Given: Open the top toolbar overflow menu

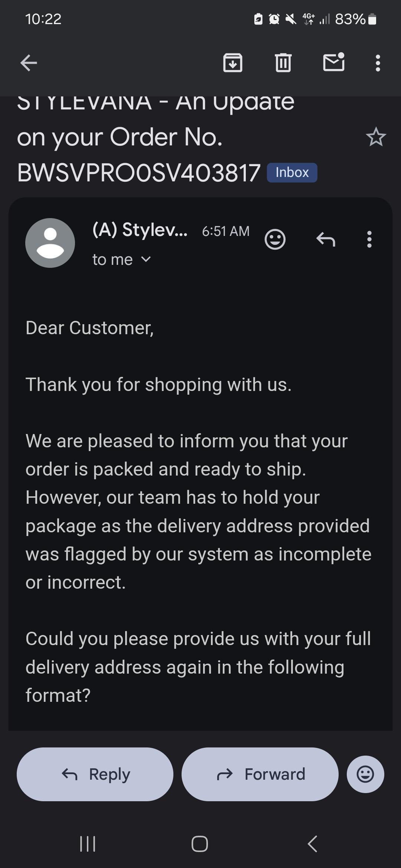Looking at the screenshot, I should click(378, 63).
